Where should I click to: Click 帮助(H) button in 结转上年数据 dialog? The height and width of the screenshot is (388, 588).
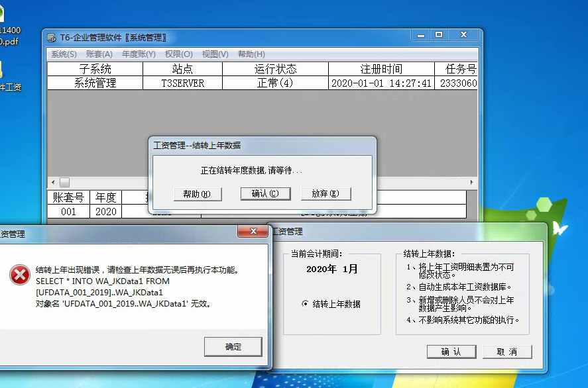[198, 194]
